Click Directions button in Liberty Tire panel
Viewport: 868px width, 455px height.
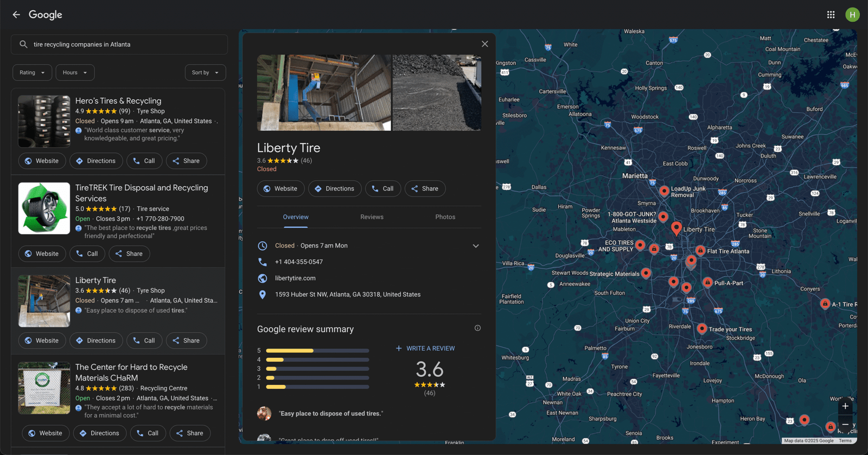(335, 188)
